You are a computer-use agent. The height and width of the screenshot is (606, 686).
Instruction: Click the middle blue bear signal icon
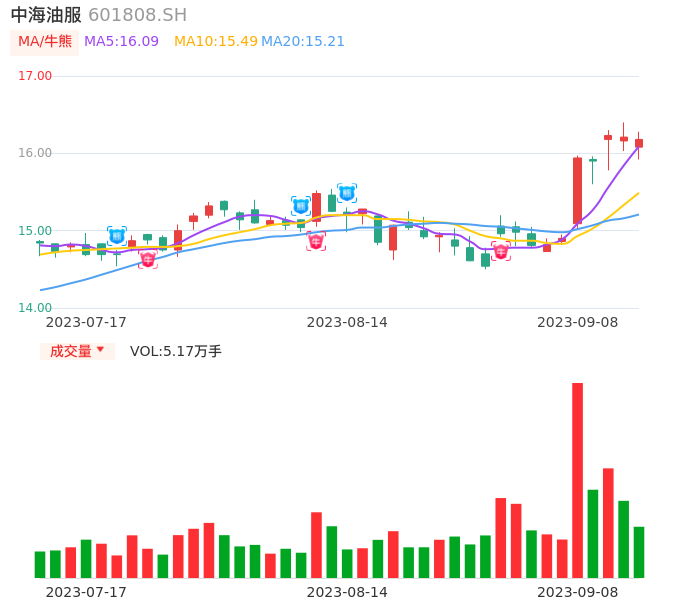coord(301,206)
